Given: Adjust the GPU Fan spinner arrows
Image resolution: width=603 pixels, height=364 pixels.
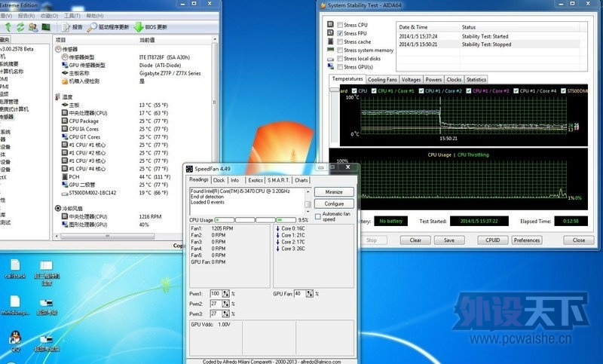Looking at the screenshot, I should (x=310, y=294).
